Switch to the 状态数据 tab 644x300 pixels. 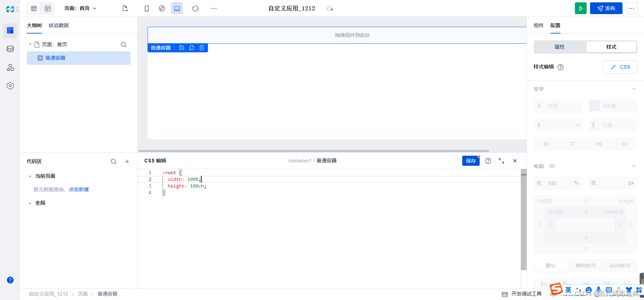59,26
